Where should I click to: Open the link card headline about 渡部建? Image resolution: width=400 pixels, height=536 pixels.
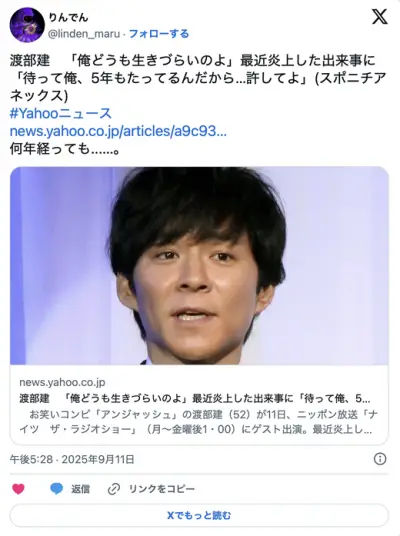195,398
